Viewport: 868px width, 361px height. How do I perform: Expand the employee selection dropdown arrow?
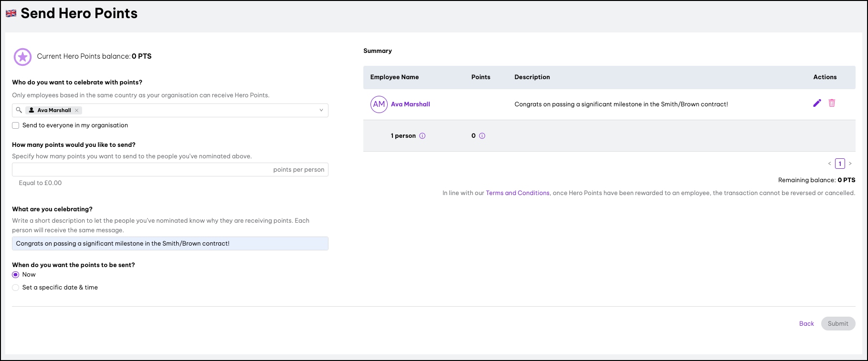(x=321, y=110)
